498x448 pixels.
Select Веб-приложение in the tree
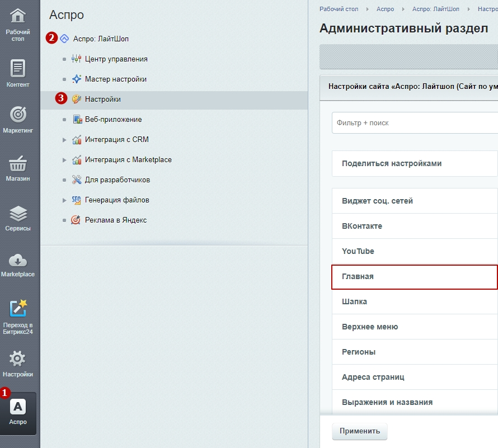[114, 119]
